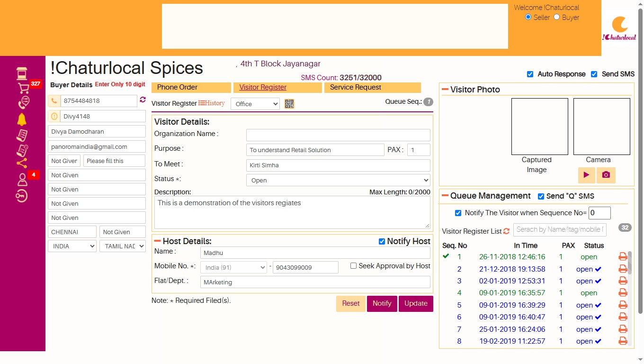Open the Office visitor type dropdown

point(255,104)
